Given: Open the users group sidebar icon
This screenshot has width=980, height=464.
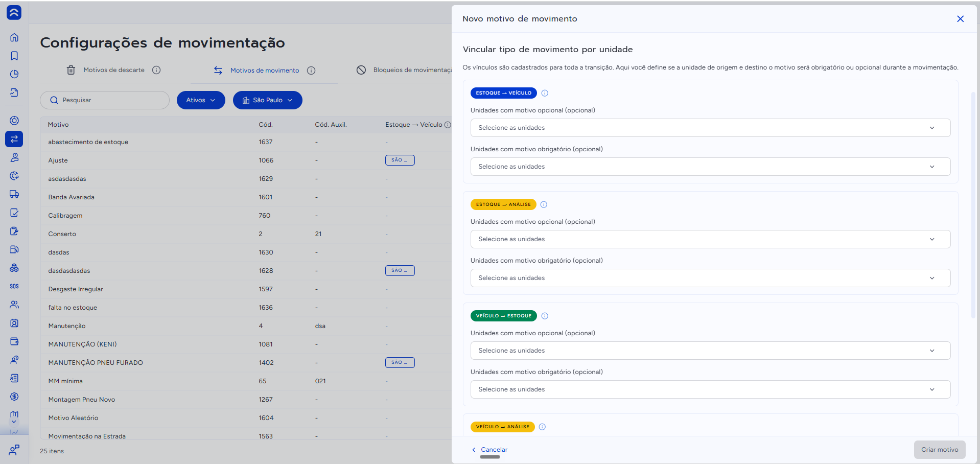Looking at the screenshot, I should [x=14, y=305].
